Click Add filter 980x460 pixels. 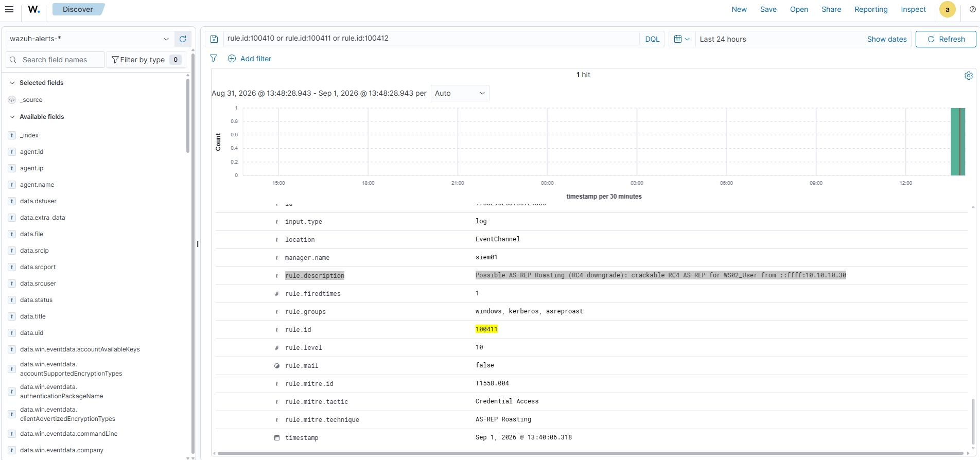(x=250, y=59)
